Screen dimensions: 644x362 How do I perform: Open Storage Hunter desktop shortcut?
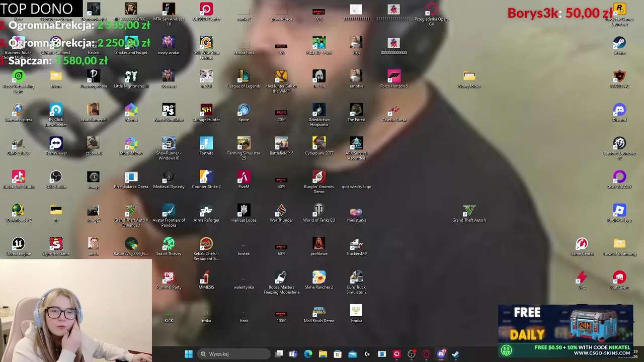206,113
